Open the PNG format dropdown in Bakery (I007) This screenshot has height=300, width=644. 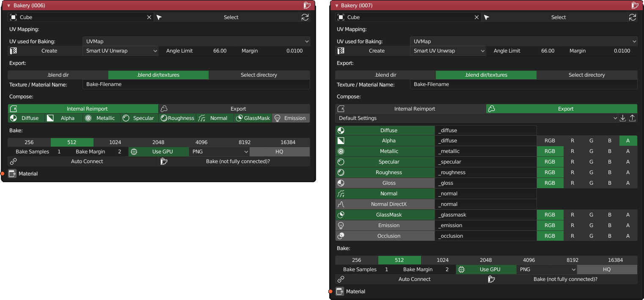click(x=547, y=269)
